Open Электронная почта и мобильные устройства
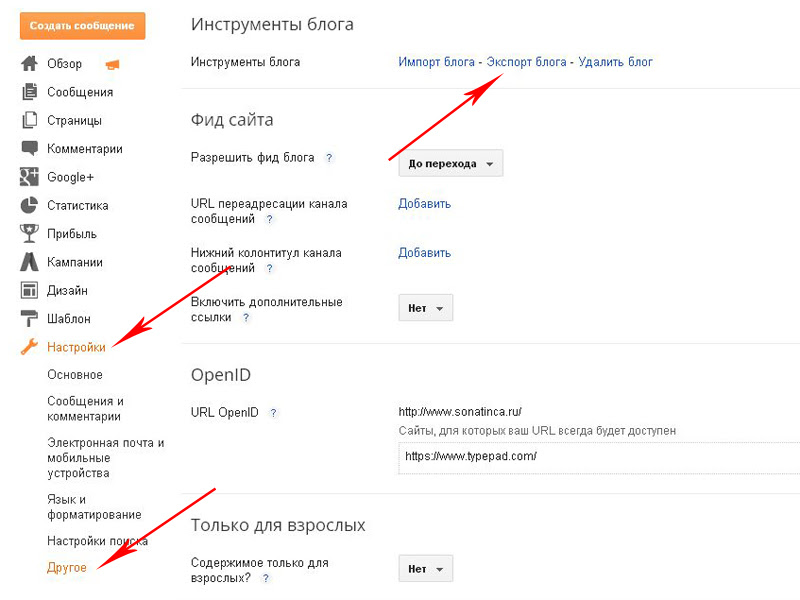Image resolution: width=800 pixels, height=600 pixels. 106,458
